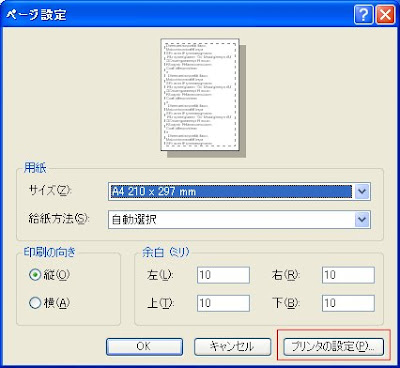Screen dimensions: 400x368
Task: Click the キャンセル button
Action: click(232, 347)
